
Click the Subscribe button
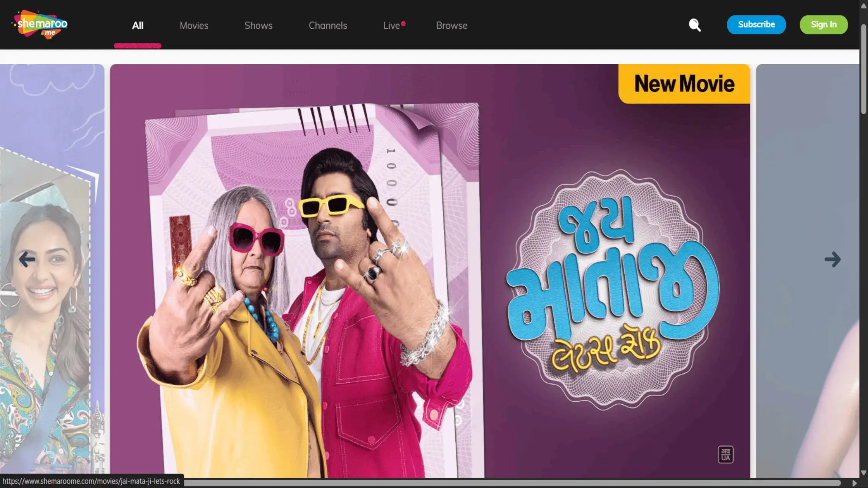(756, 24)
